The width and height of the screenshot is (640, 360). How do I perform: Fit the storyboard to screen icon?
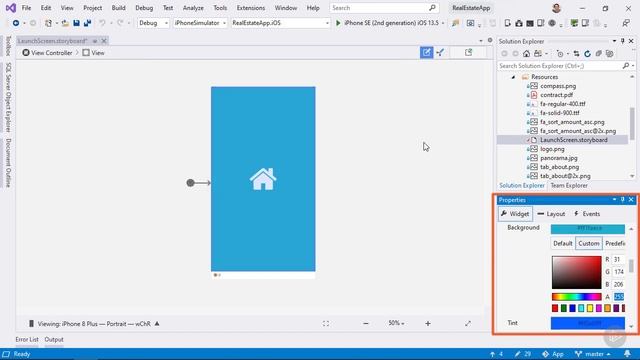click(x=326, y=323)
